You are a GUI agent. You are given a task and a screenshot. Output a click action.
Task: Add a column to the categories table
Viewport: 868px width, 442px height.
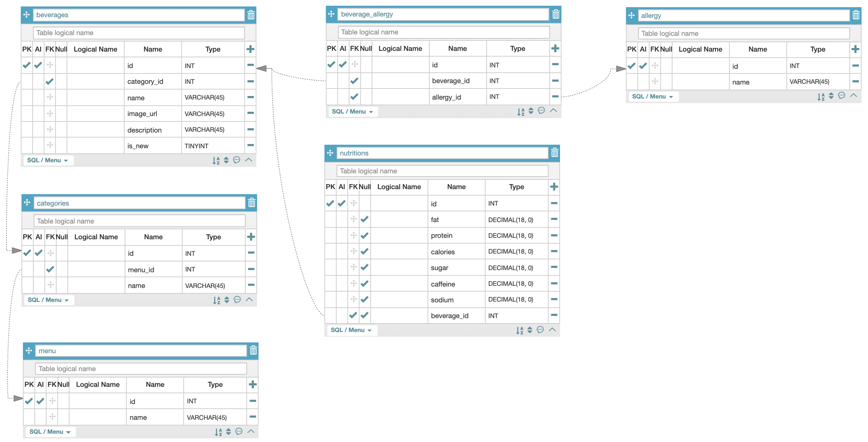(251, 237)
